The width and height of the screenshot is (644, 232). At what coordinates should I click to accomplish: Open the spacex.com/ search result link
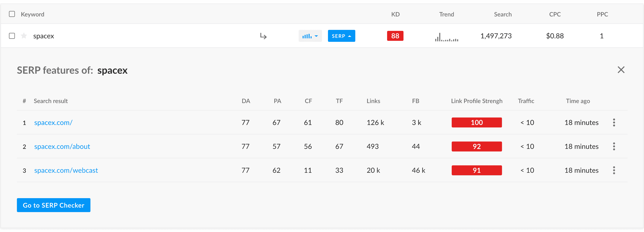coord(53,122)
